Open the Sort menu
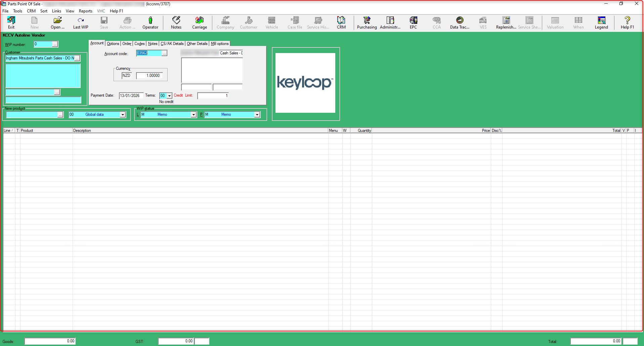The height and width of the screenshot is (346, 644). (x=44, y=11)
